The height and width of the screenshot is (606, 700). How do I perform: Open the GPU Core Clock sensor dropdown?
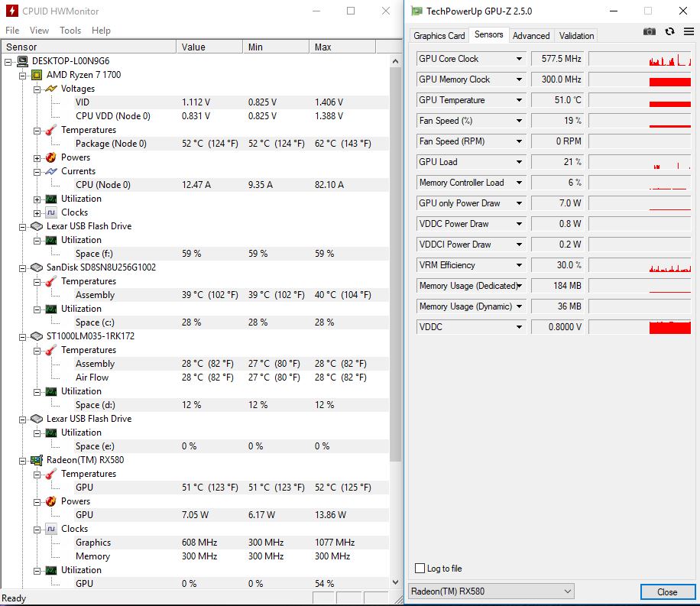[x=519, y=59]
